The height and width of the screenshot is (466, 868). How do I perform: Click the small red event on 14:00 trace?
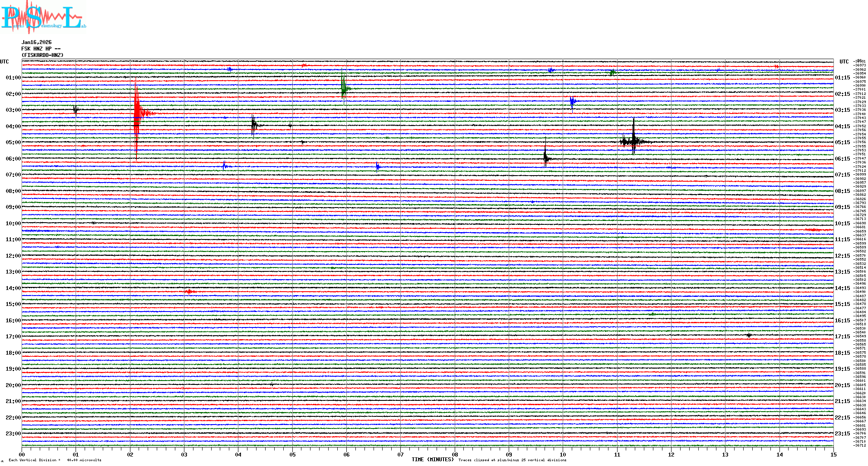point(189,292)
